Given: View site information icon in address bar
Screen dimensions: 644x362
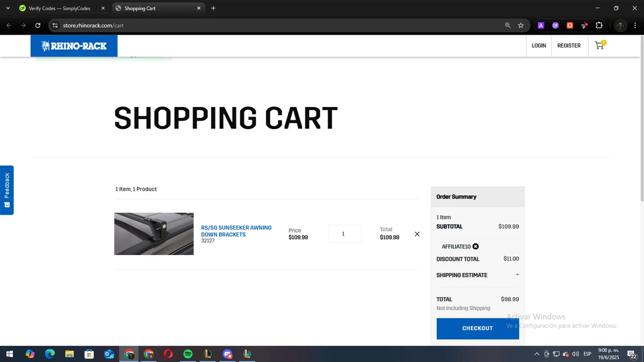Looking at the screenshot, I should pyautogui.click(x=55, y=25).
